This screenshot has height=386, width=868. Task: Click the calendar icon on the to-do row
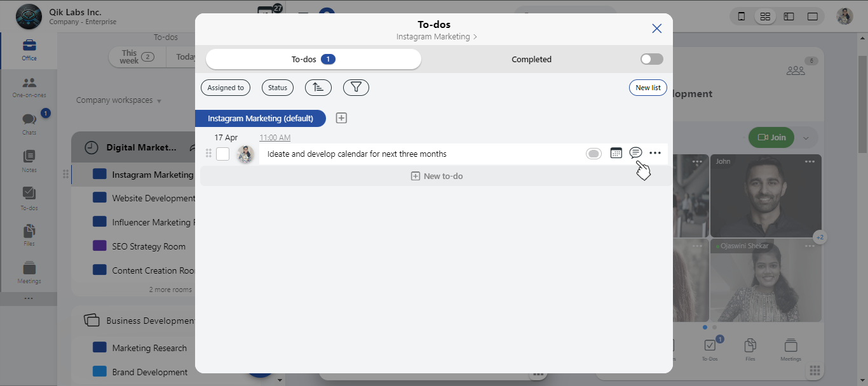click(x=616, y=153)
